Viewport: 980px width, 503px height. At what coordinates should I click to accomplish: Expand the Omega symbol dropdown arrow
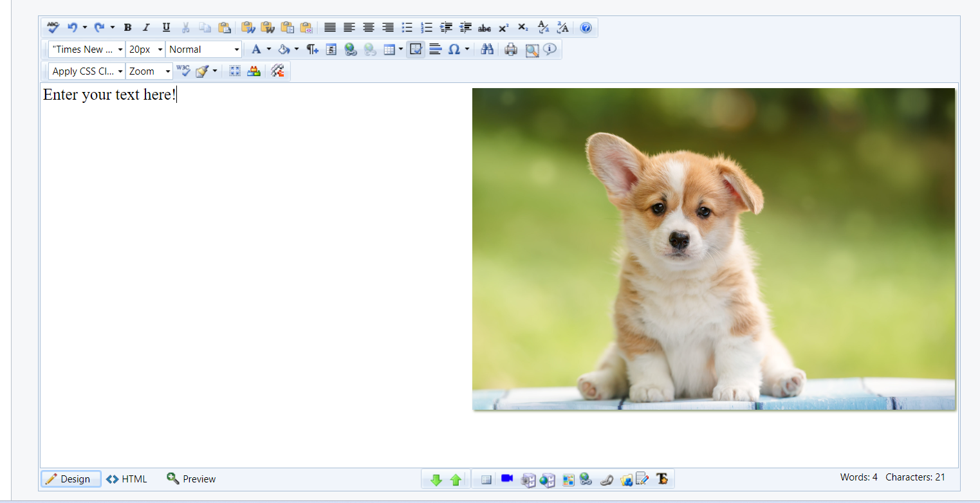467,50
